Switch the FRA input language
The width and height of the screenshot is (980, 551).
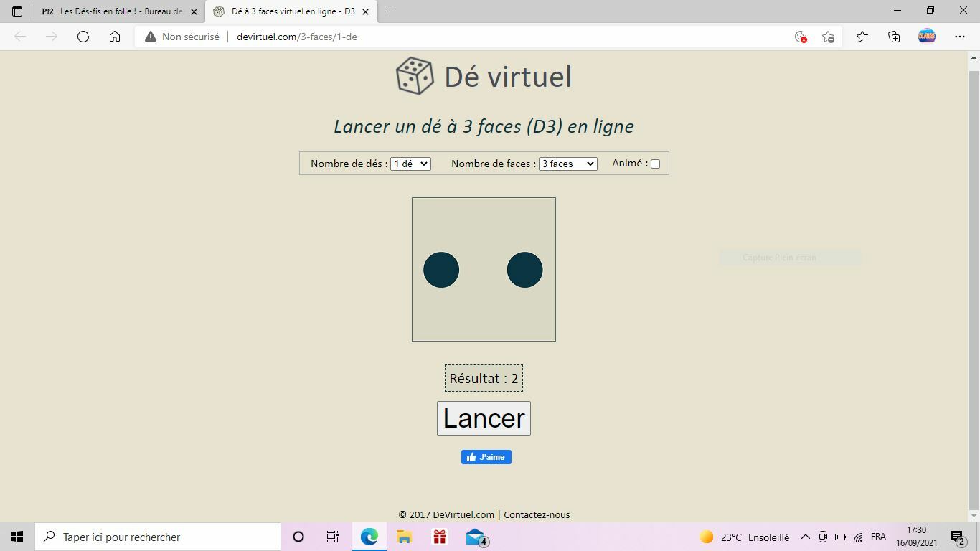pos(878,537)
